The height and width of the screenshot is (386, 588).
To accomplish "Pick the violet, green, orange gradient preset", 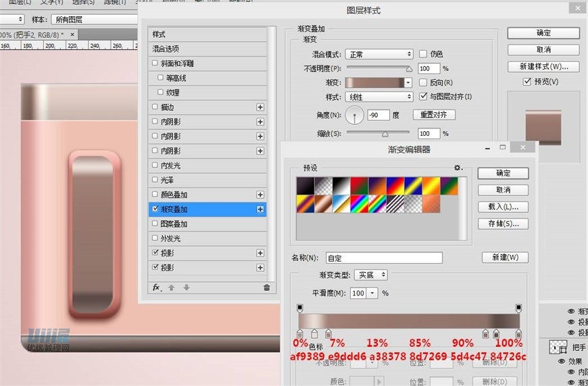I will pos(449,186).
